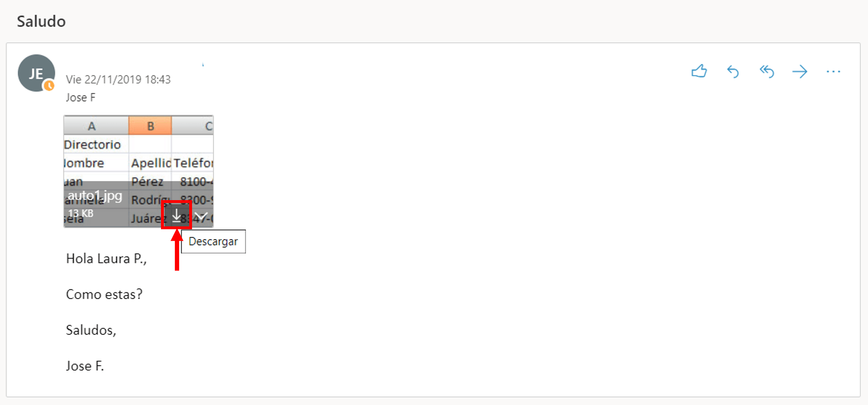Select the auto1.jpg file name label
The width and height of the screenshot is (868, 405).
point(95,195)
